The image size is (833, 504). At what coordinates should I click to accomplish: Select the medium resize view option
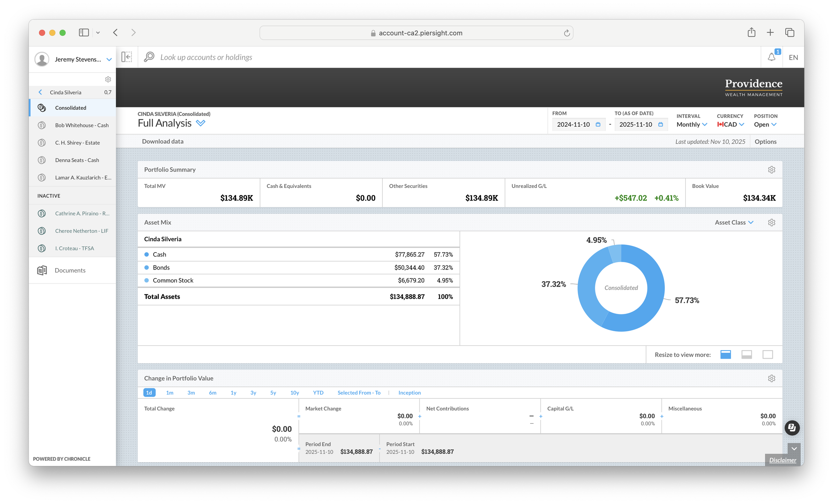746,354
